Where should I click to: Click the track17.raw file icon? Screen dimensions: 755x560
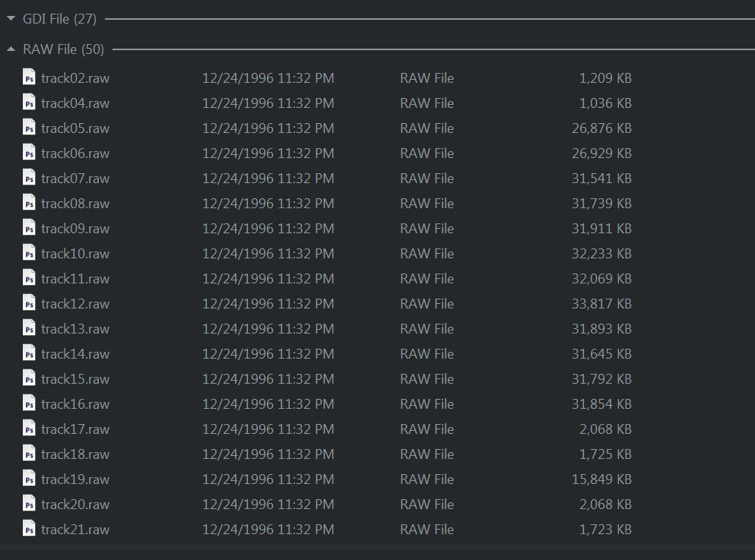[x=29, y=428]
